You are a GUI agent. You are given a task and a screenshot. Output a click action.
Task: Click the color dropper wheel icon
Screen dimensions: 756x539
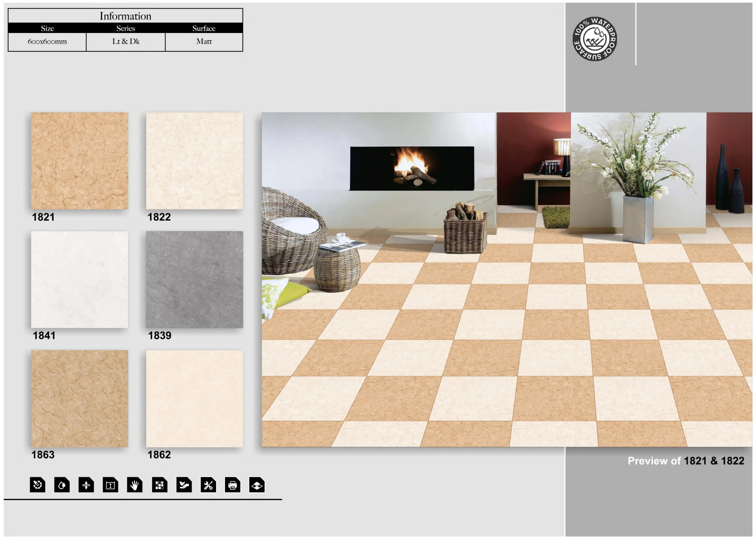(38, 485)
